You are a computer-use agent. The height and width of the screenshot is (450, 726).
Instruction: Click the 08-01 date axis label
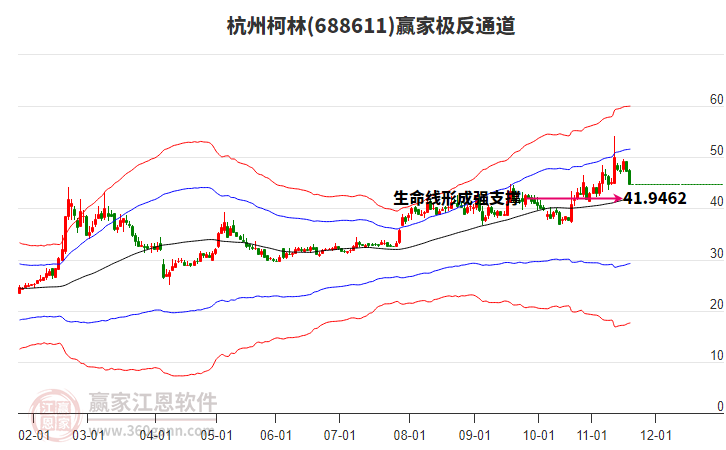[x=409, y=436]
